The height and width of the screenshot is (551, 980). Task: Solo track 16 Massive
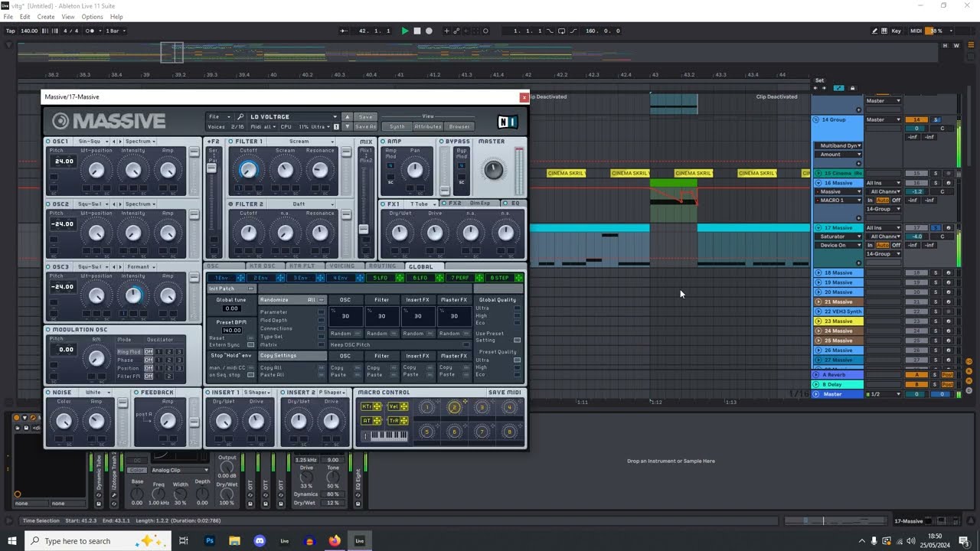935,183
